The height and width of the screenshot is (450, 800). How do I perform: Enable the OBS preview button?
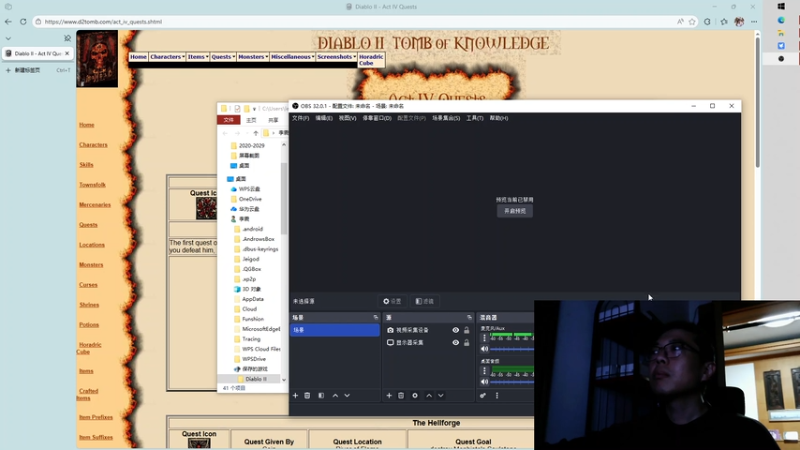click(515, 211)
